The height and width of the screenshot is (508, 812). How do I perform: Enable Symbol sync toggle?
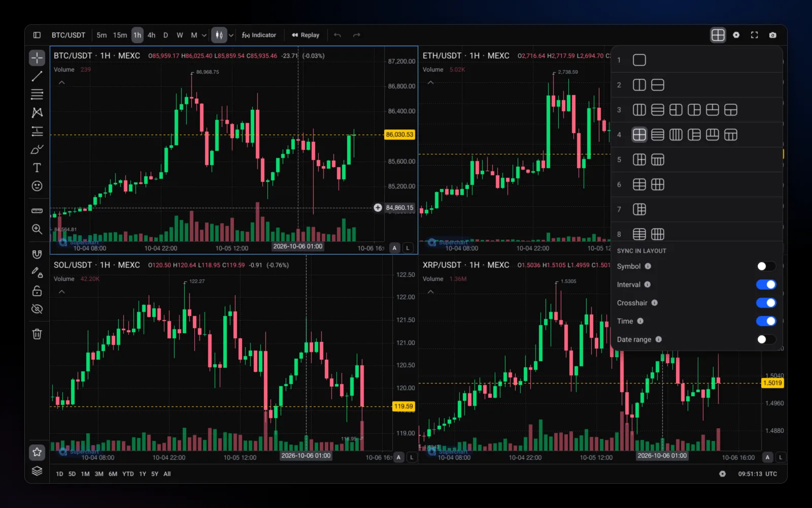[766, 266]
